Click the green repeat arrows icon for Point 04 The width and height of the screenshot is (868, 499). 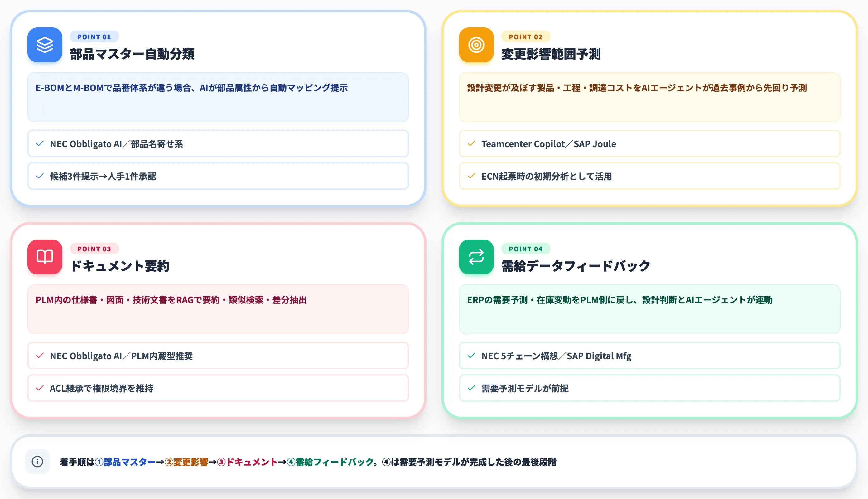click(476, 257)
